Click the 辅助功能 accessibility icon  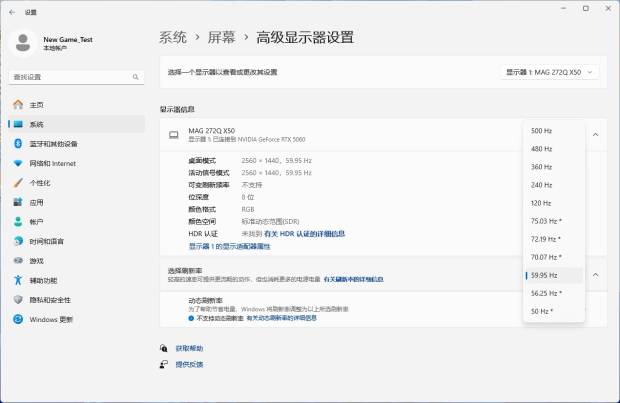click(x=18, y=280)
